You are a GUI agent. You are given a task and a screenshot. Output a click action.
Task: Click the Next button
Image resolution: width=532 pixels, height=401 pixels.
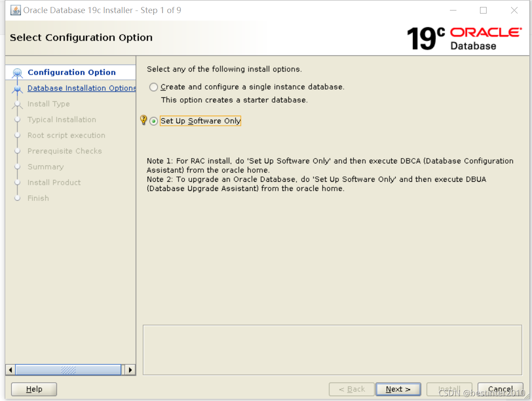pyautogui.click(x=398, y=389)
